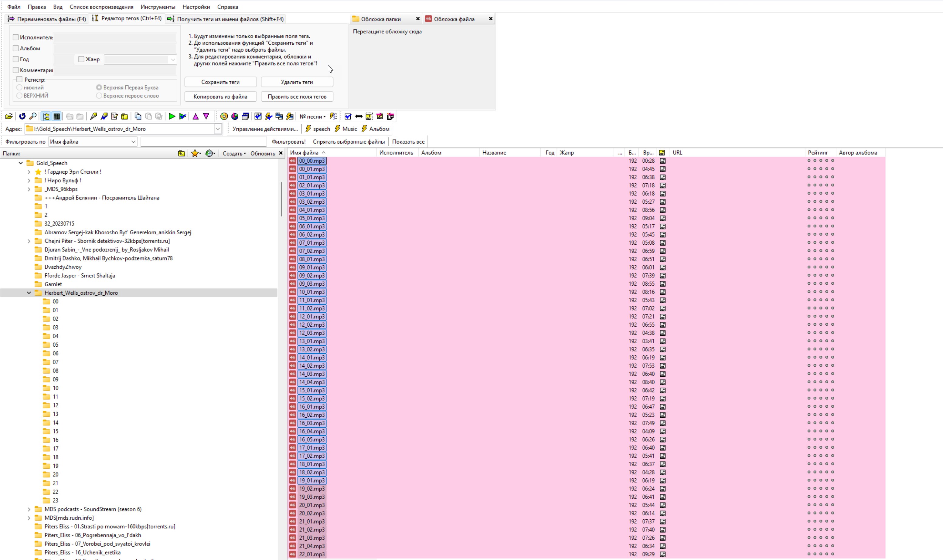Open the Имя файла filter dropdown
943x560 pixels.
pos(133,141)
